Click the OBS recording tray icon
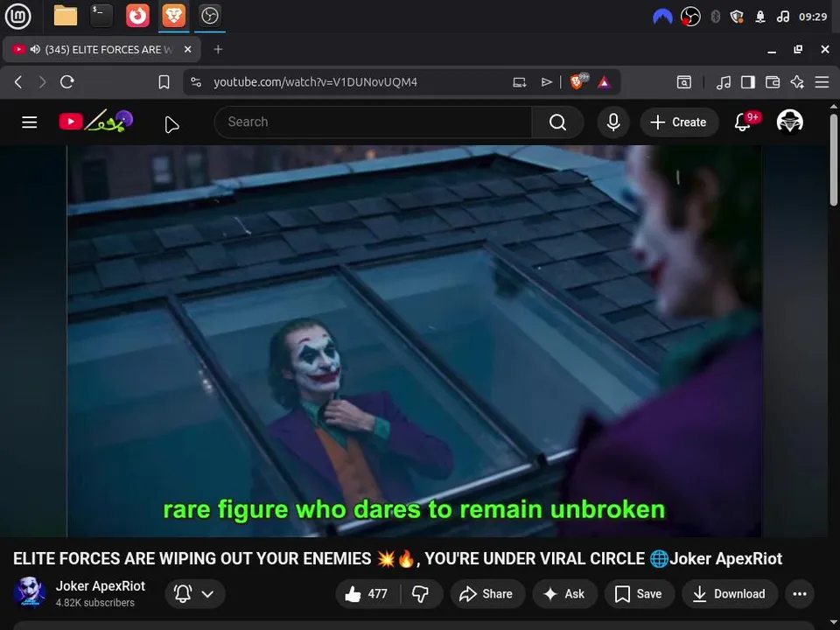 [x=690, y=17]
